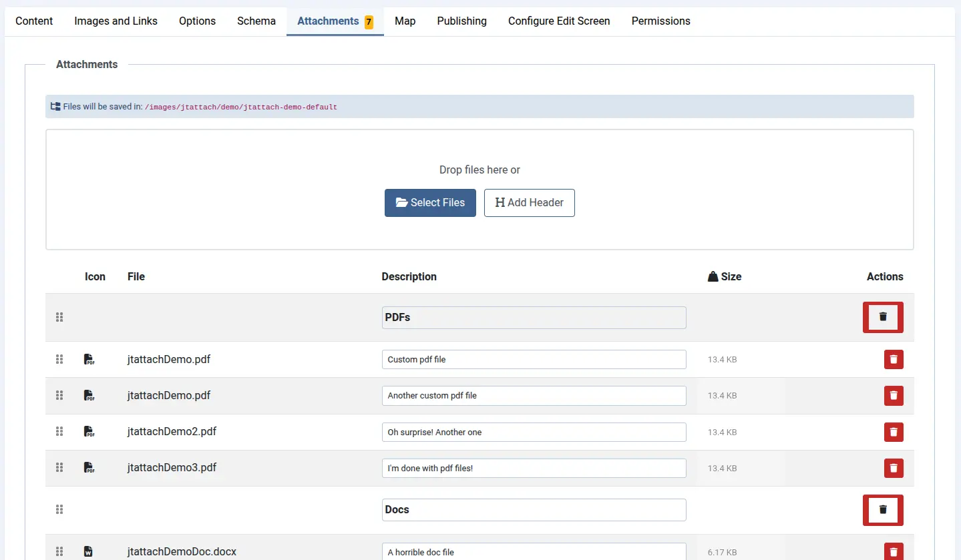Edit the PDFs header description field

tap(533, 317)
